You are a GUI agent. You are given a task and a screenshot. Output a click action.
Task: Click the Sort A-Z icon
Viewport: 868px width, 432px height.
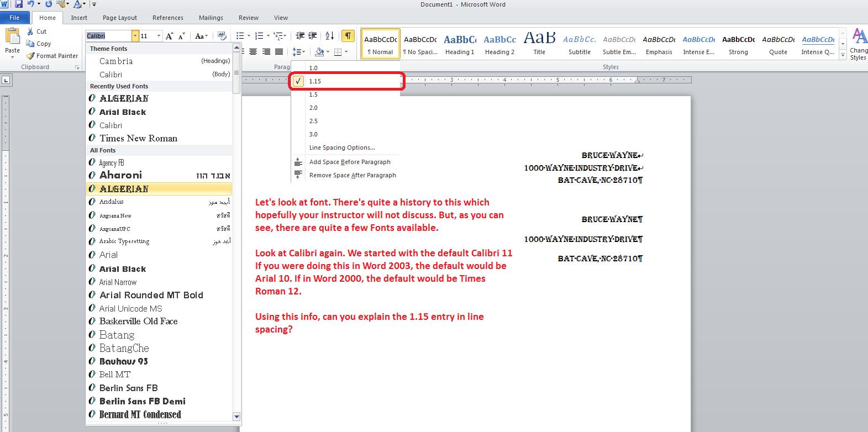click(x=330, y=36)
